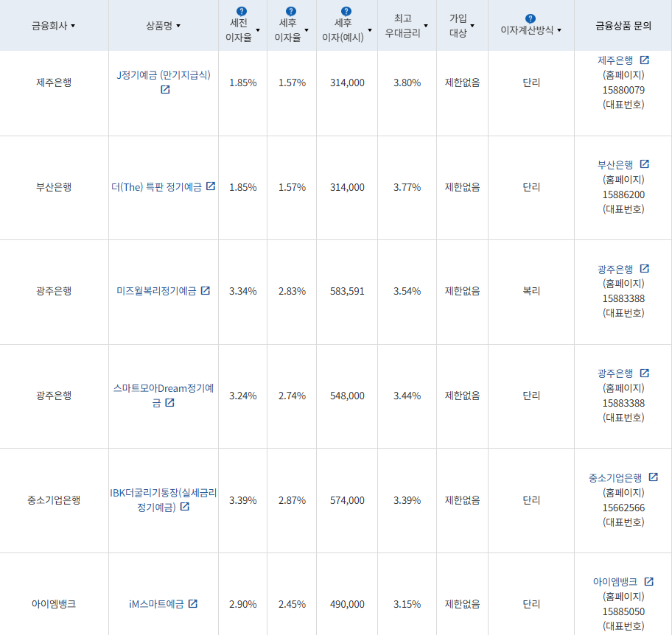The width and height of the screenshot is (672, 635).
Task: Click external-link icon beside 제주은행 homepage link
Action: [645, 60]
